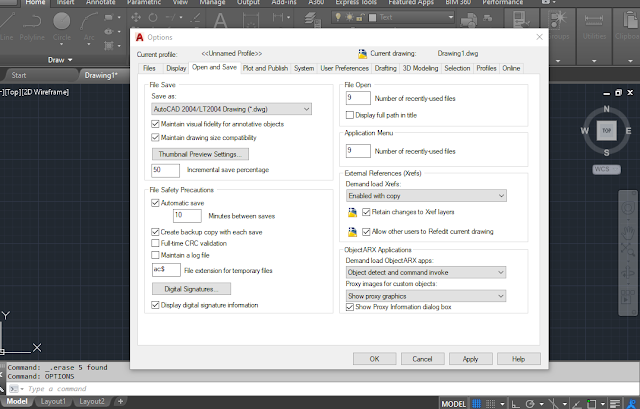Click the Dimension tool icon
This screenshot has width=640, height=409.
250,20
